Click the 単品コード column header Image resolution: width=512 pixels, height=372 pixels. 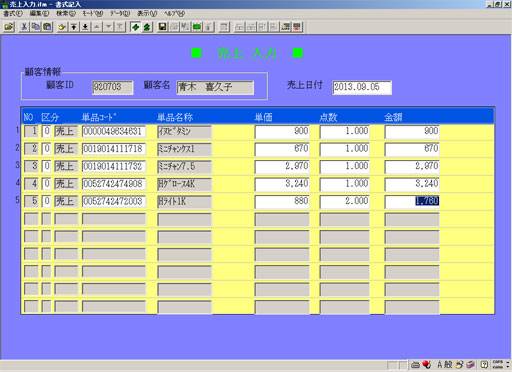point(99,117)
